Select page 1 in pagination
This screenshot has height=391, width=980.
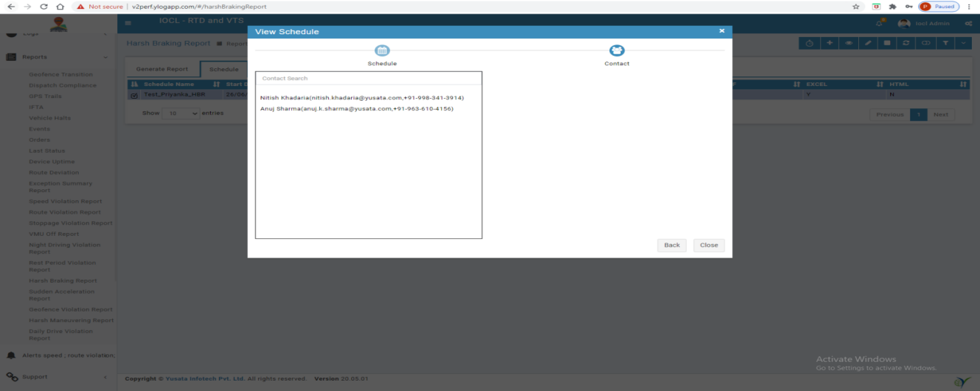coord(918,114)
